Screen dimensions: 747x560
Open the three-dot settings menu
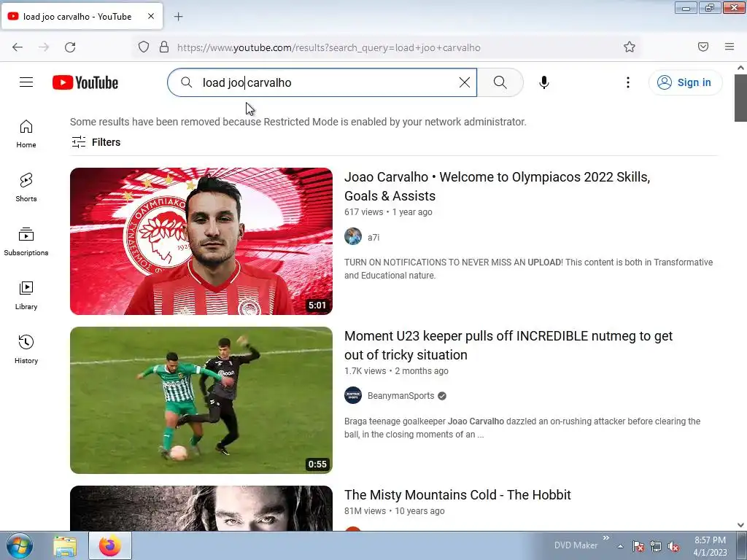(628, 82)
